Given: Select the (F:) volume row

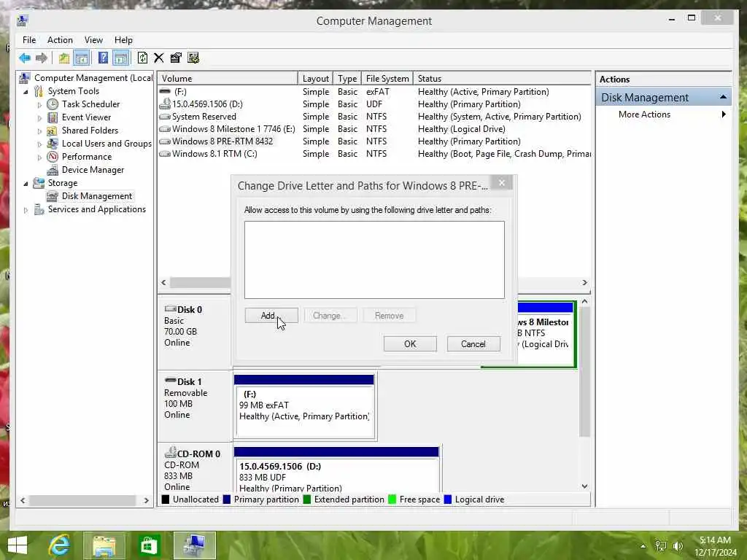Looking at the screenshot, I should click(374, 92).
